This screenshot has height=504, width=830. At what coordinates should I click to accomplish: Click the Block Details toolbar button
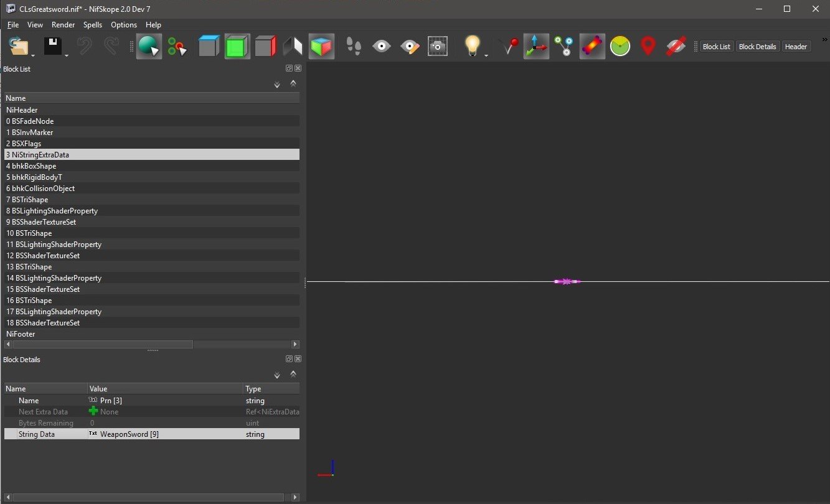(757, 47)
